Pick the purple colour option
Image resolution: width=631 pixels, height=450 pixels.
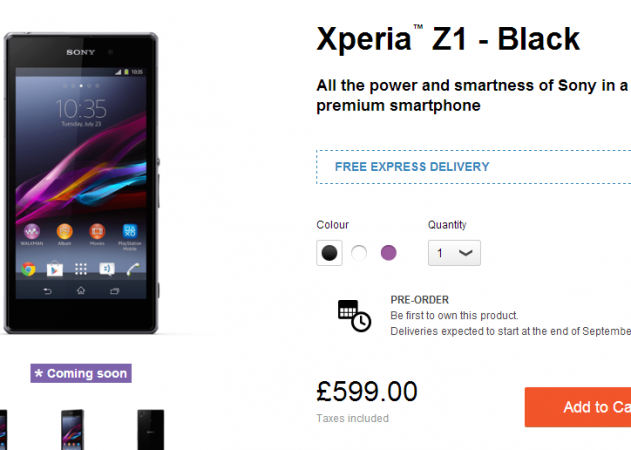tap(388, 253)
